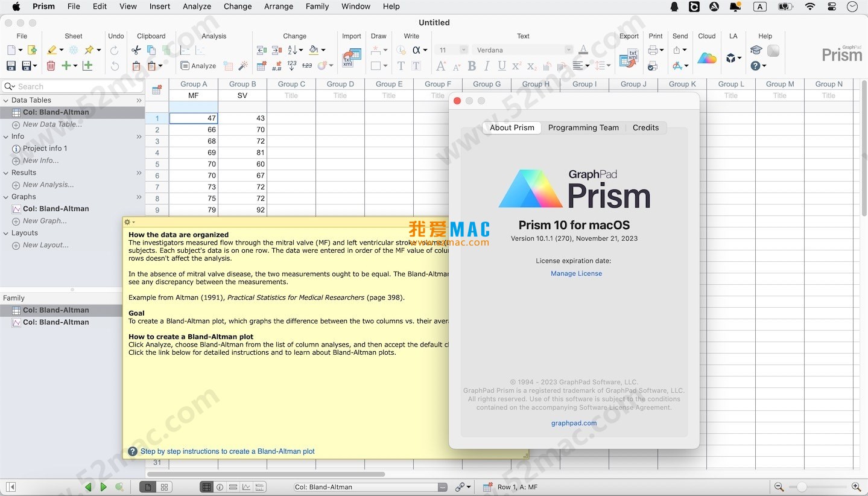Viewport: 868px width, 496px height.
Task: Select the layout view button in status bar
Action: pos(260,487)
